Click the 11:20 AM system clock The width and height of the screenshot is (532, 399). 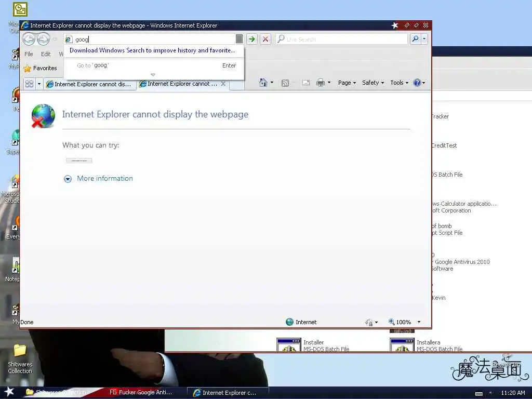513,393
